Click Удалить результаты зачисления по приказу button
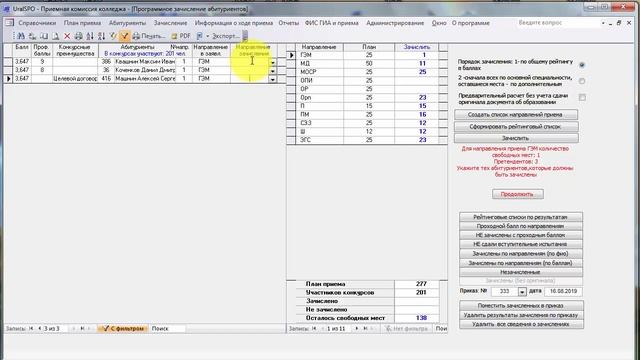The image size is (640, 360). pos(521,315)
